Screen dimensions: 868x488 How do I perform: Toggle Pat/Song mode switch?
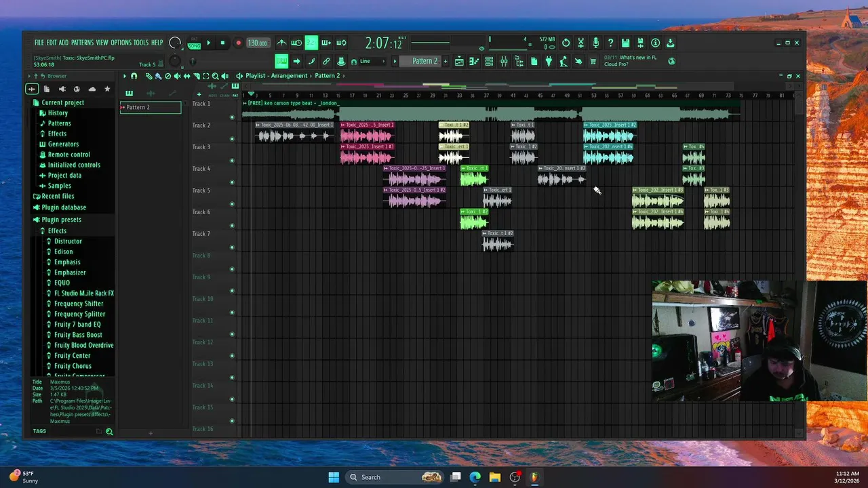(x=194, y=43)
